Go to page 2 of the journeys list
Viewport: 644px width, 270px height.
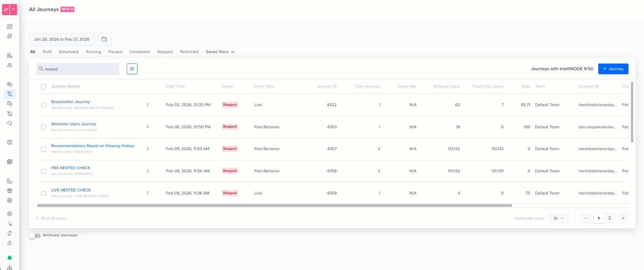(609, 218)
